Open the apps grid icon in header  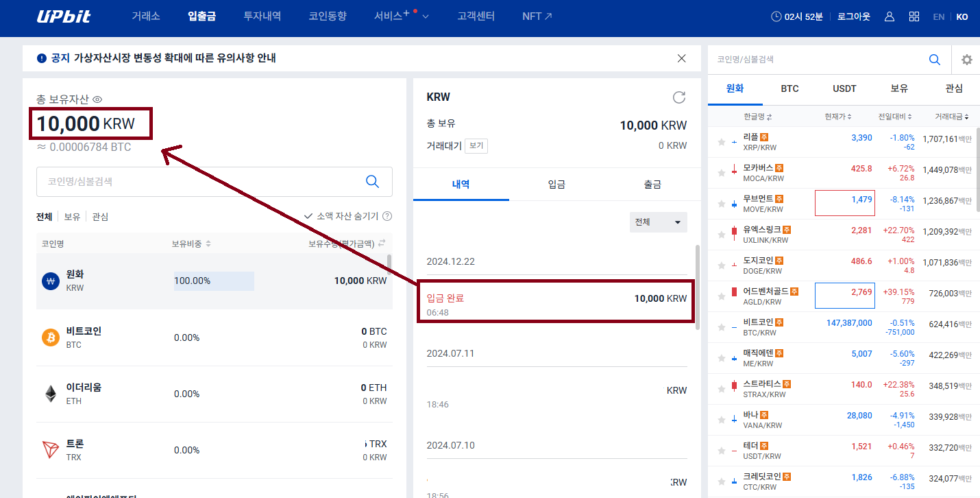coord(914,16)
